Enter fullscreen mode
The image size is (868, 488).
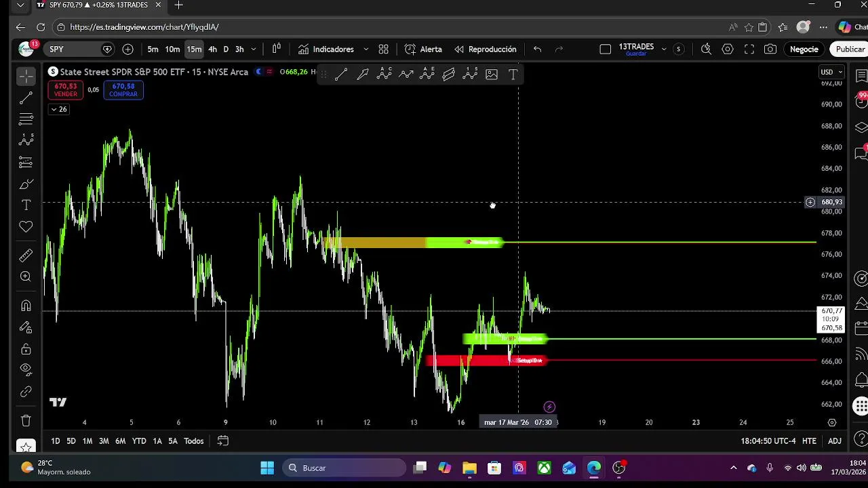[749, 49]
